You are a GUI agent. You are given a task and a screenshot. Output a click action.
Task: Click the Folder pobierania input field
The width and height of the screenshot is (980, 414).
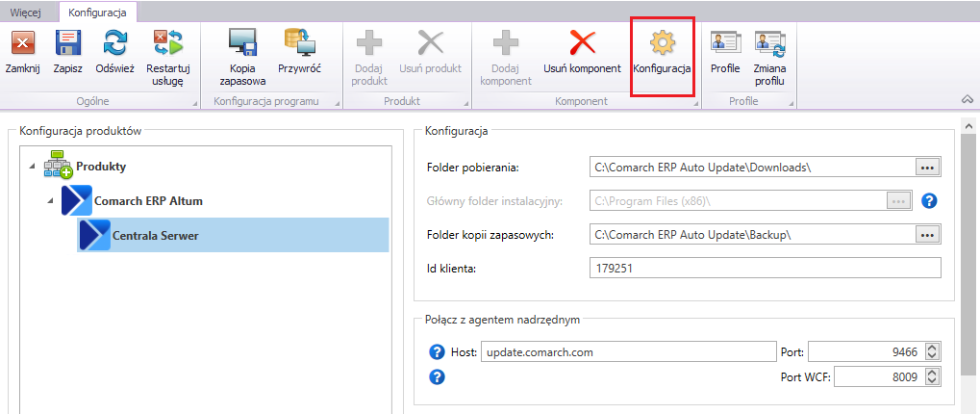752,167
